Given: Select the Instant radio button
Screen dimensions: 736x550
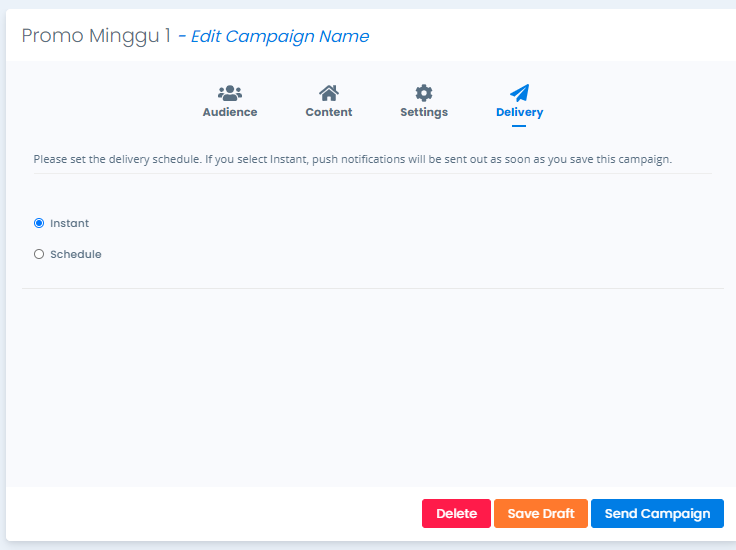Looking at the screenshot, I should tap(39, 223).
